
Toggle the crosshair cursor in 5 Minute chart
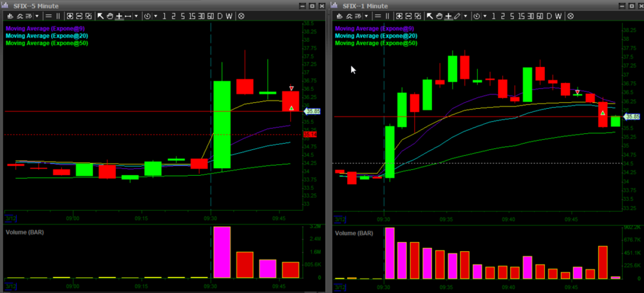119,16
